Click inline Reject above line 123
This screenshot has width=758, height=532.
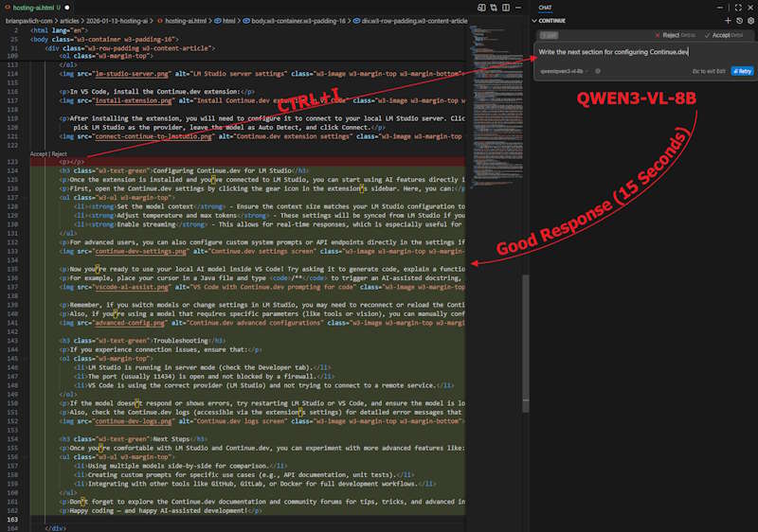[x=59, y=152]
